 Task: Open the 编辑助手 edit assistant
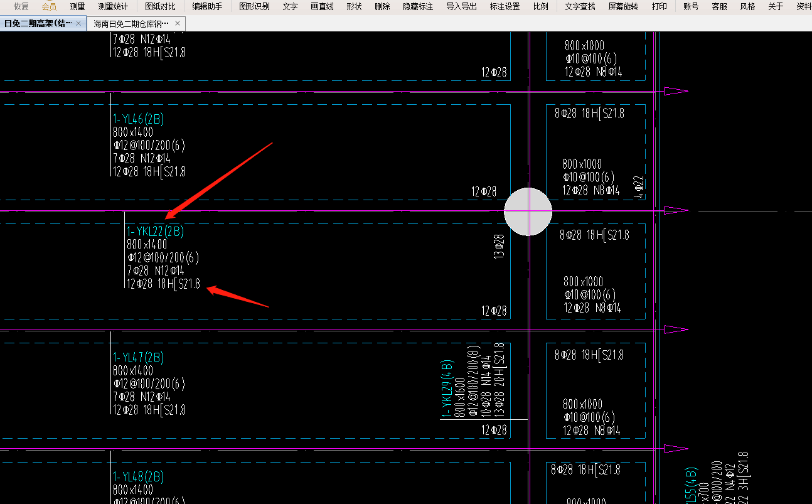(207, 6)
